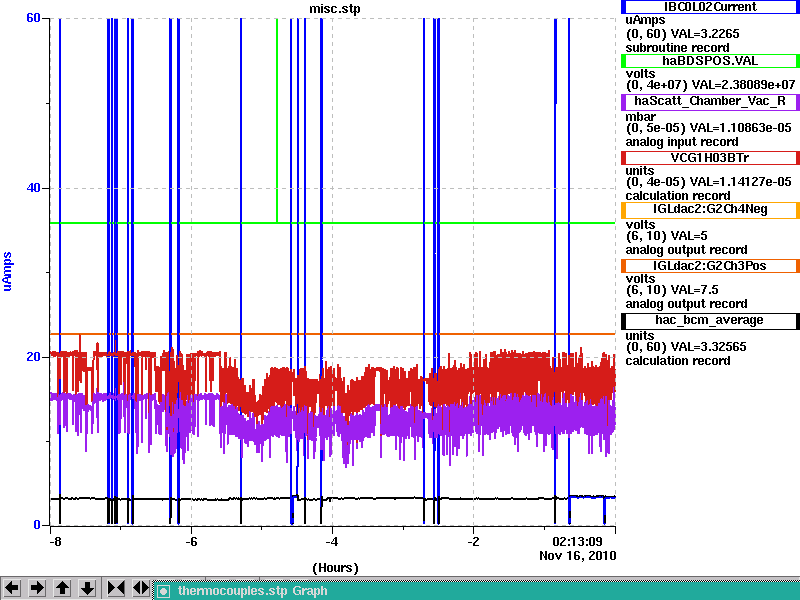Screen dimensions: 800x600
Task: Click the scroll up arrow button
Action: 62,588
